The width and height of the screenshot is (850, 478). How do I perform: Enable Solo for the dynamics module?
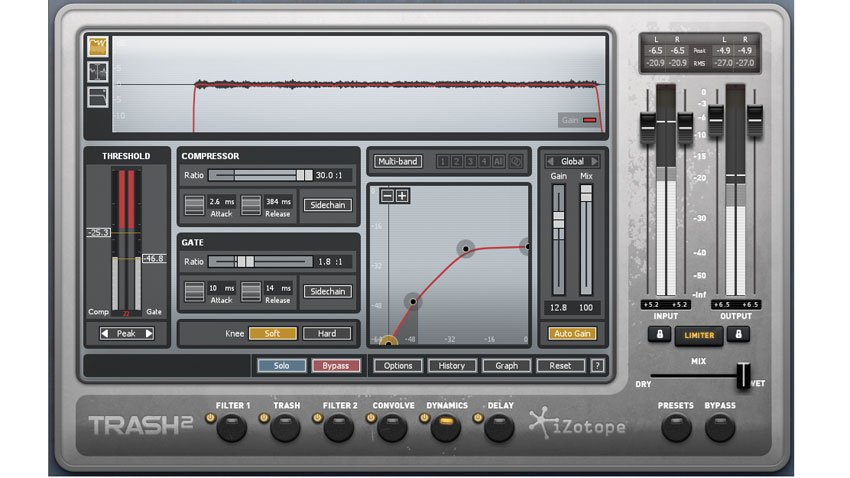[281, 366]
